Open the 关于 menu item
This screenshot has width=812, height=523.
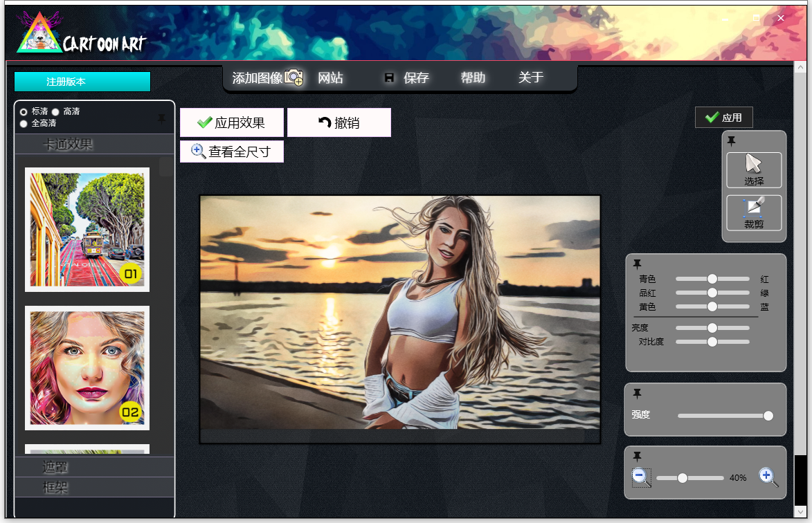coord(531,77)
